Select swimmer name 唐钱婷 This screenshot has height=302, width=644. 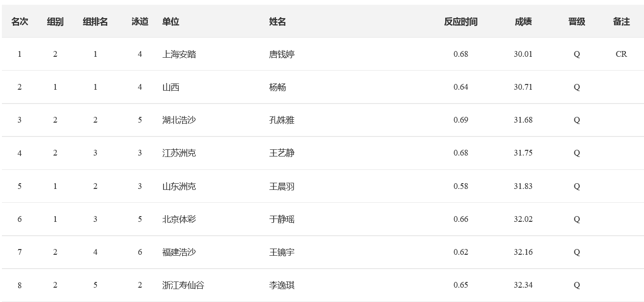282,54
